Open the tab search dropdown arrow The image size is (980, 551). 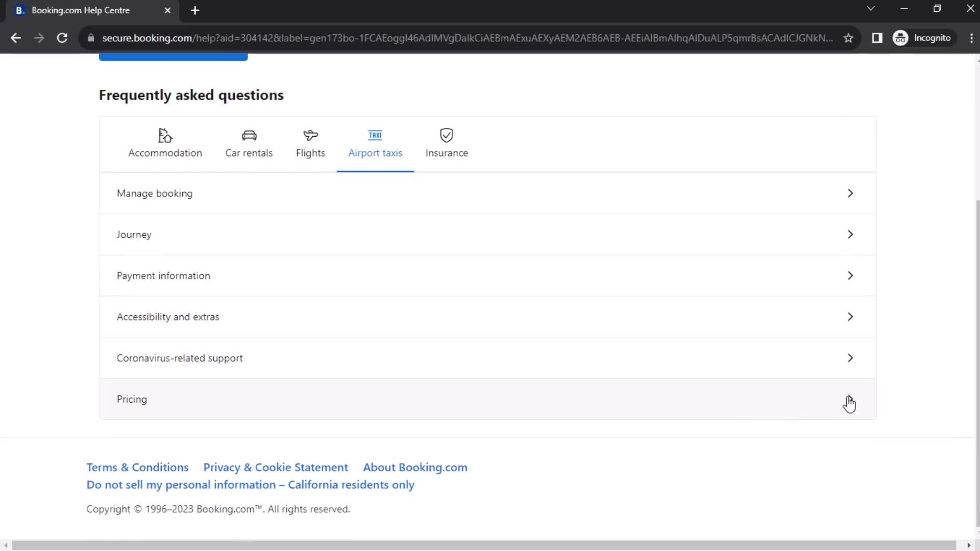(x=871, y=9)
